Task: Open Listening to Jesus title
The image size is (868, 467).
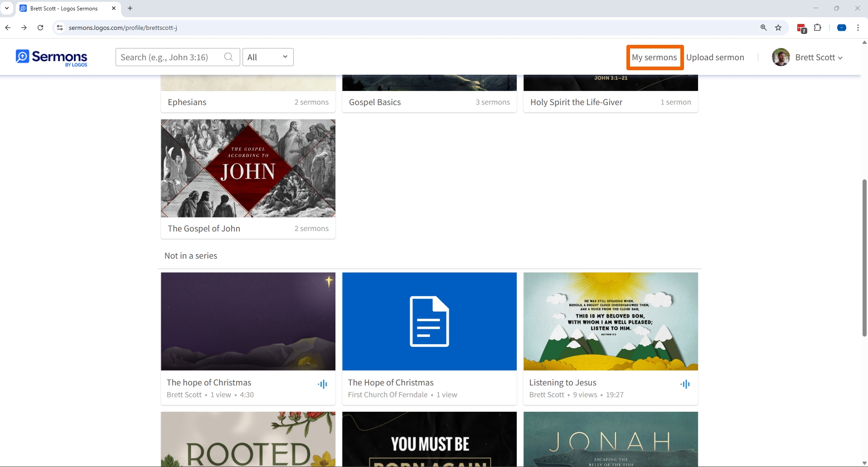Action: [x=563, y=382]
